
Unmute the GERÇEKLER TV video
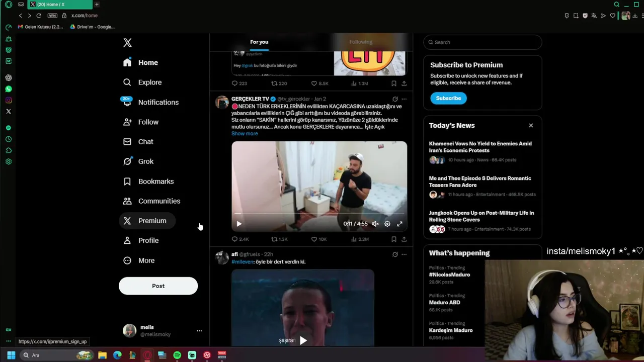tap(375, 224)
